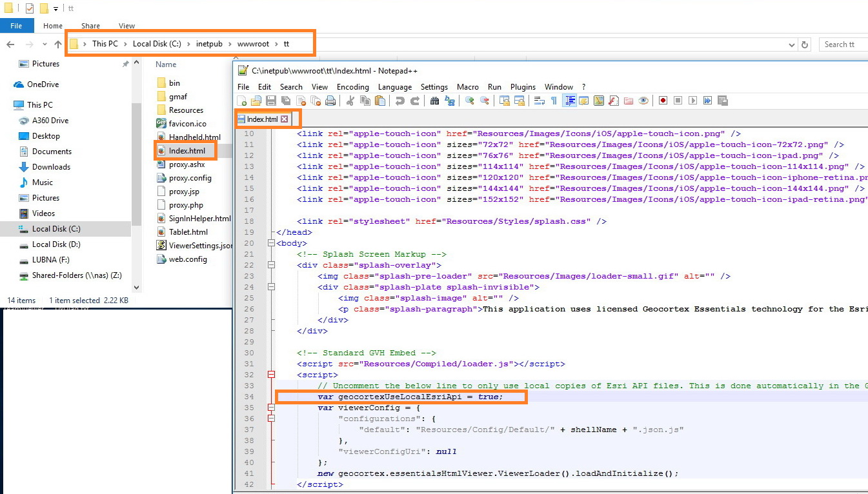Viewport: 868px width, 494px height.
Task: Open Customize Quick Access Toolbar dropdown
Action: 56,9
